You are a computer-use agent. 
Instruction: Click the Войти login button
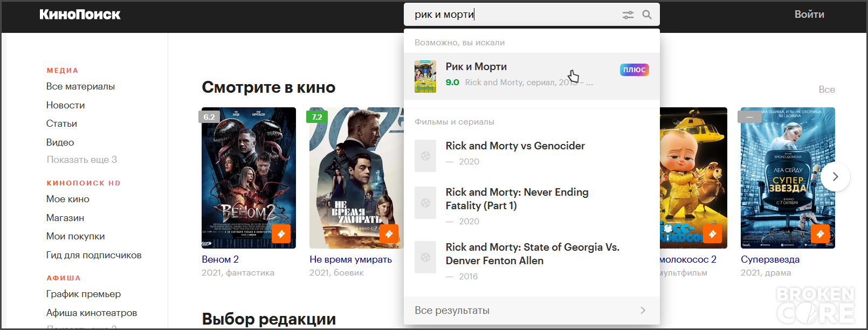click(809, 15)
